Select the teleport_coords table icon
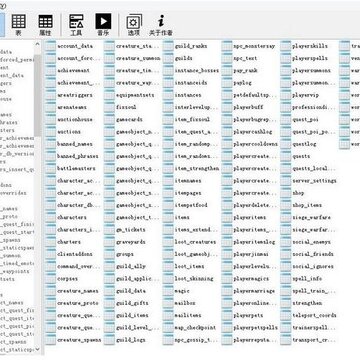 coord(286,315)
